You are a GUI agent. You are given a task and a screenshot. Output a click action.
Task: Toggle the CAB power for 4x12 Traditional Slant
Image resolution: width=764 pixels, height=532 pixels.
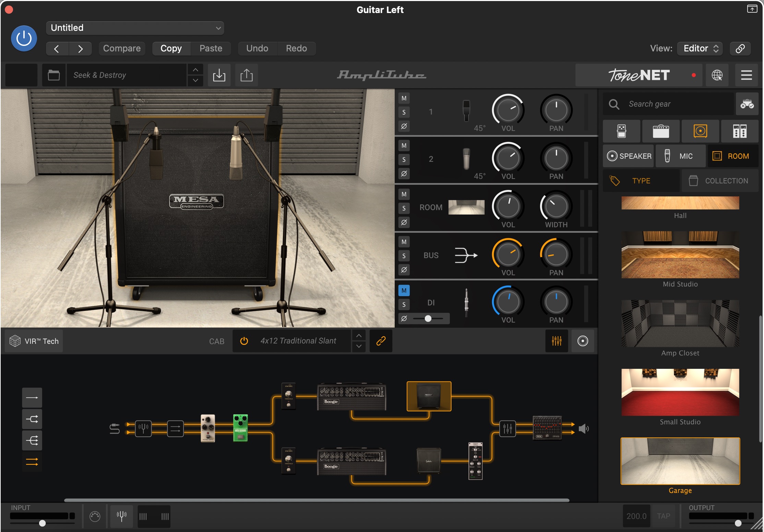tap(244, 341)
